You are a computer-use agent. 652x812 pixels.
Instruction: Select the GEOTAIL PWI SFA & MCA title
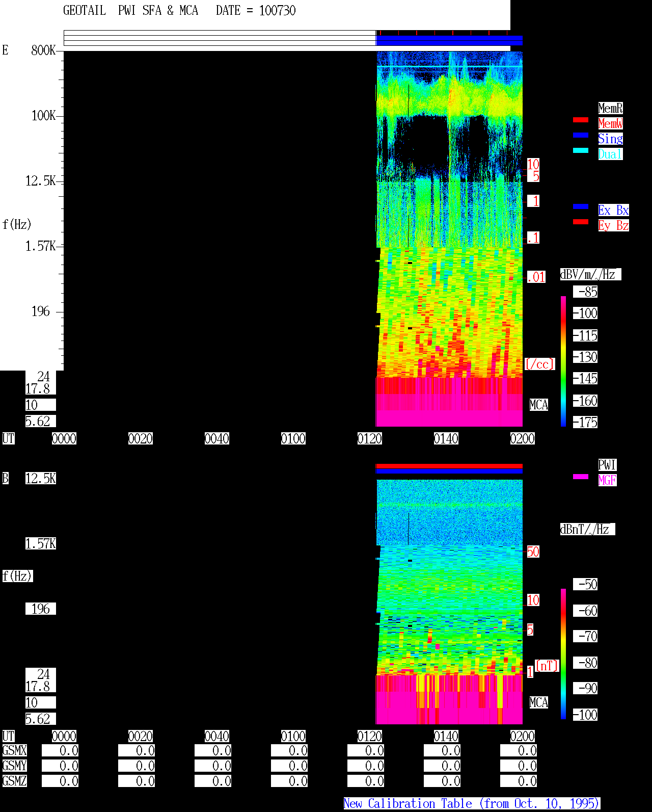coord(130,11)
